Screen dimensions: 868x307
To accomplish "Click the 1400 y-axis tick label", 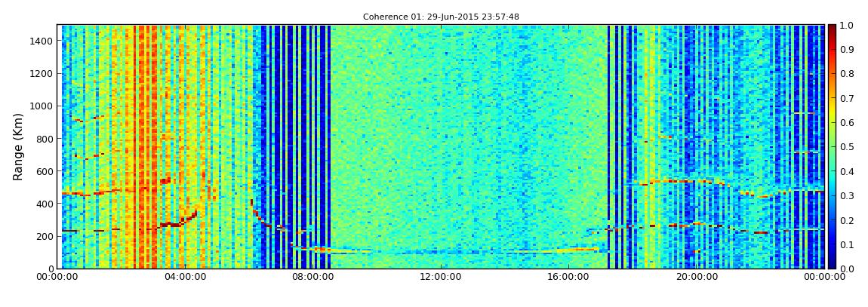I will click(x=43, y=41).
